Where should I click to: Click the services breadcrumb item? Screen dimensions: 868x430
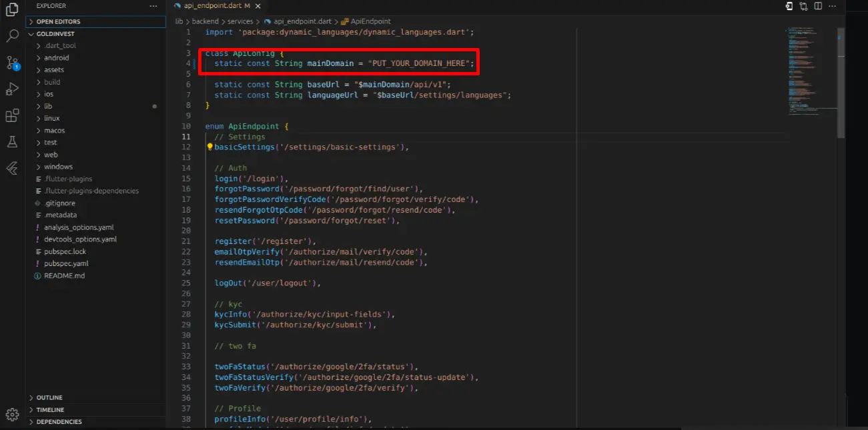(x=240, y=21)
